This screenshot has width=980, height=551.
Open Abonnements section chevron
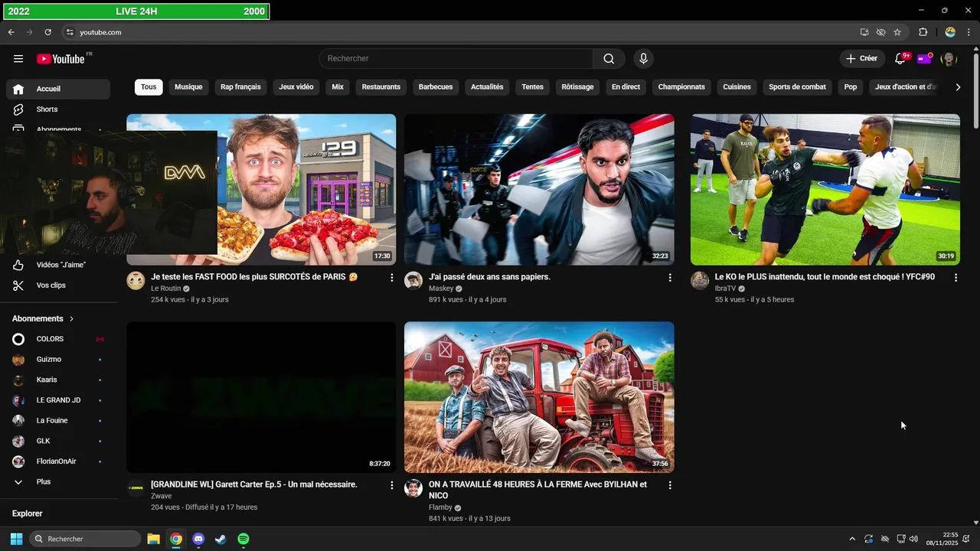click(72, 318)
